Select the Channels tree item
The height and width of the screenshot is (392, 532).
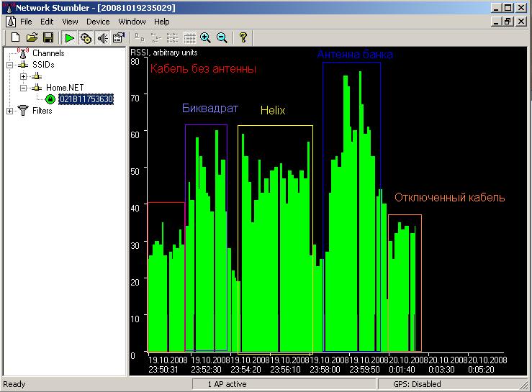pyautogui.click(x=48, y=53)
